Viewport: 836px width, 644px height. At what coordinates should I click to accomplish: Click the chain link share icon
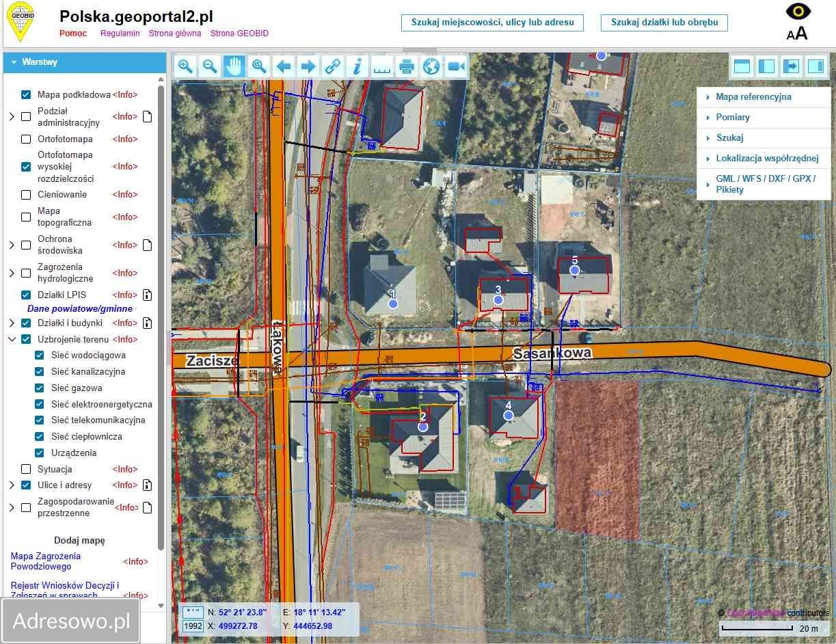point(333,66)
